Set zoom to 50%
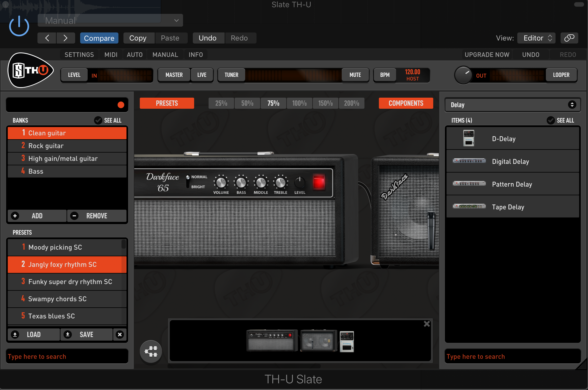The image size is (588, 390). pyautogui.click(x=247, y=103)
